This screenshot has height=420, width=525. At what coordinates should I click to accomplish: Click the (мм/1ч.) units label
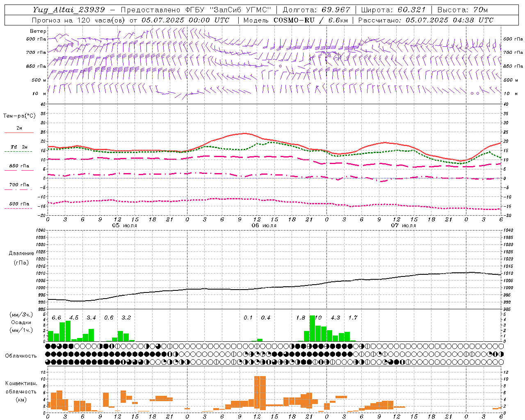coord(21,330)
